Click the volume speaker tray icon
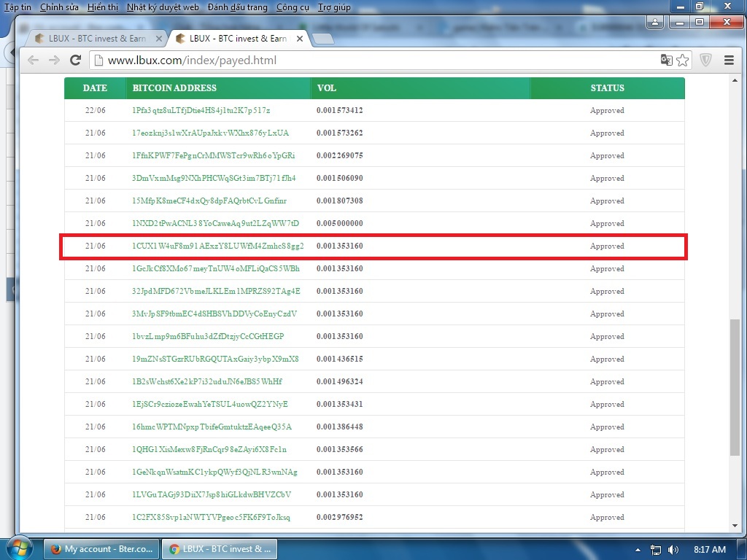 coord(673,550)
